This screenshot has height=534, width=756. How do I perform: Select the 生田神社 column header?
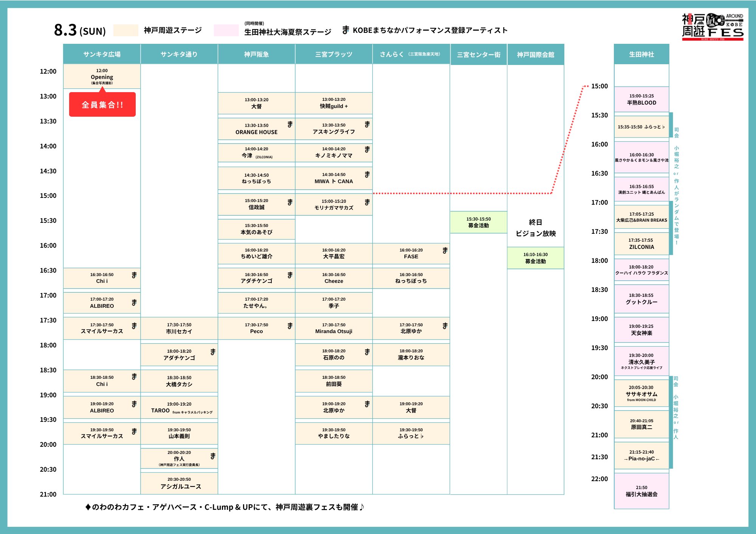641,54
